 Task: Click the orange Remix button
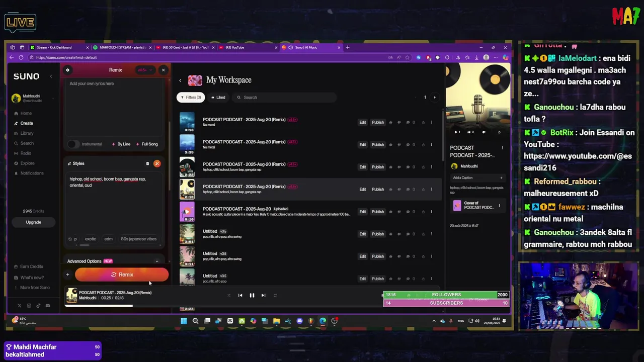coord(122,275)
